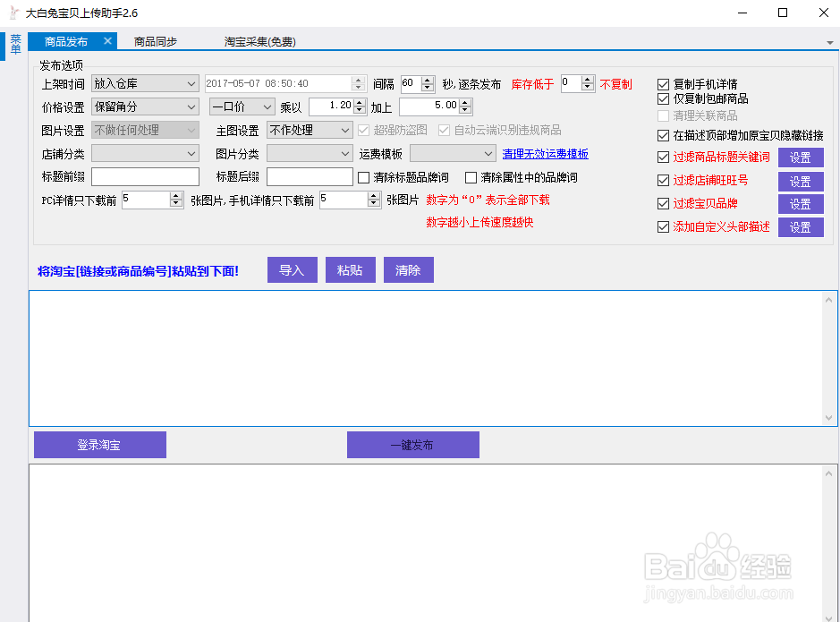Click the app rabbit icon in title bar
The image size is (840, 622).
[14, 13]
